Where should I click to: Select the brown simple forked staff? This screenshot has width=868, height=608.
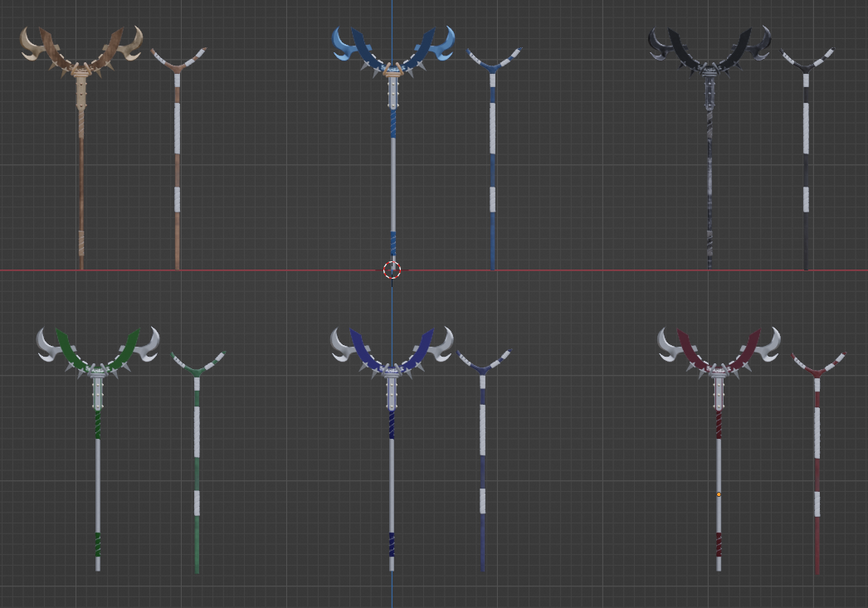[x=177, y=166]
